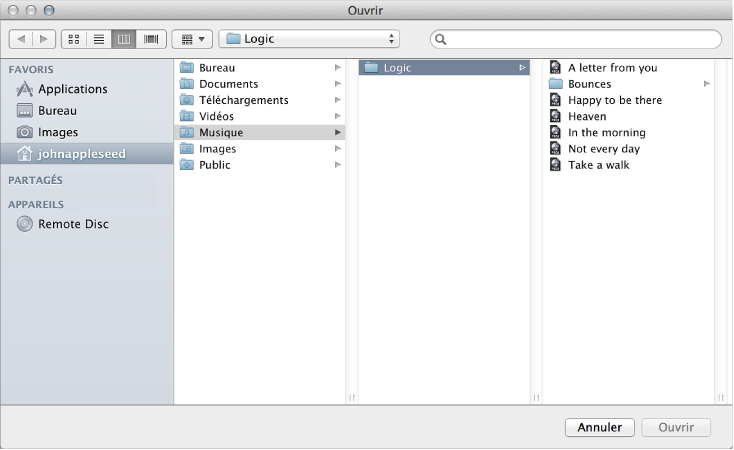Select the file name "Take a walk"
The height and width of the screenshot is (450, 734).
tap(599, 165)
